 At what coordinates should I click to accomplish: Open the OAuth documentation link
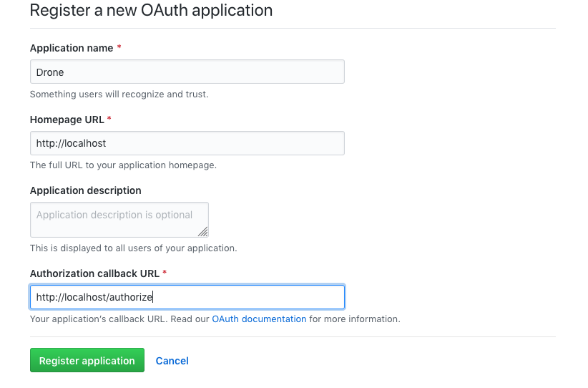pos(259,319)
